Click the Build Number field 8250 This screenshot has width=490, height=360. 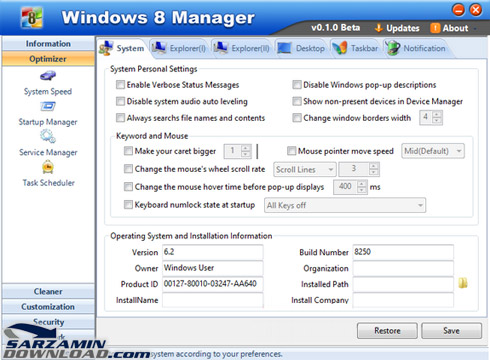(x=403, y=252)
